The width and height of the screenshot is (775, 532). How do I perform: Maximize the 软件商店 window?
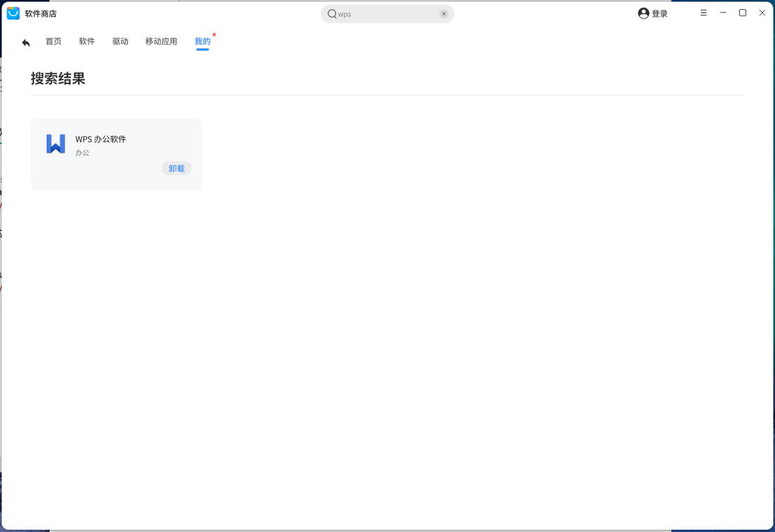743,13
